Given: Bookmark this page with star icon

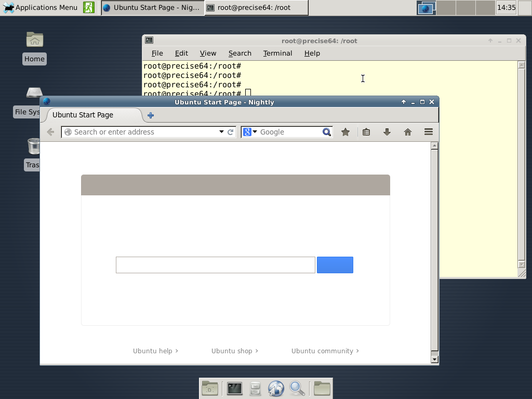Looking at the screenshot, I should point(345,132).
